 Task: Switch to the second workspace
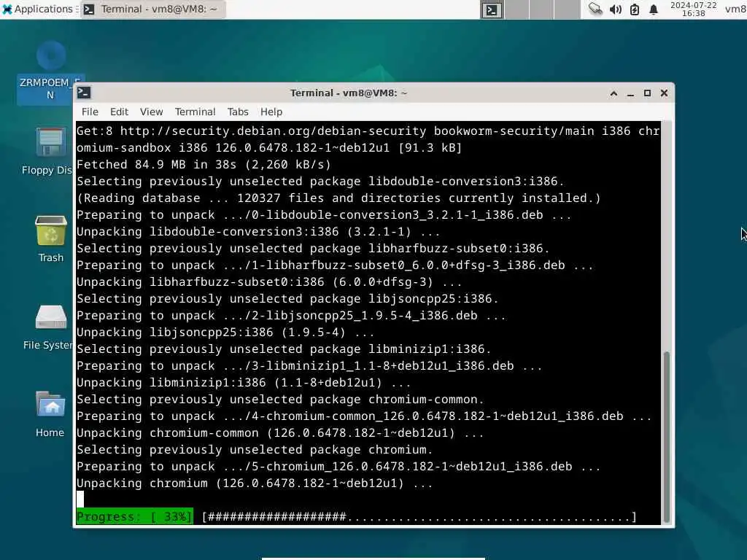(x=517, y=9)
